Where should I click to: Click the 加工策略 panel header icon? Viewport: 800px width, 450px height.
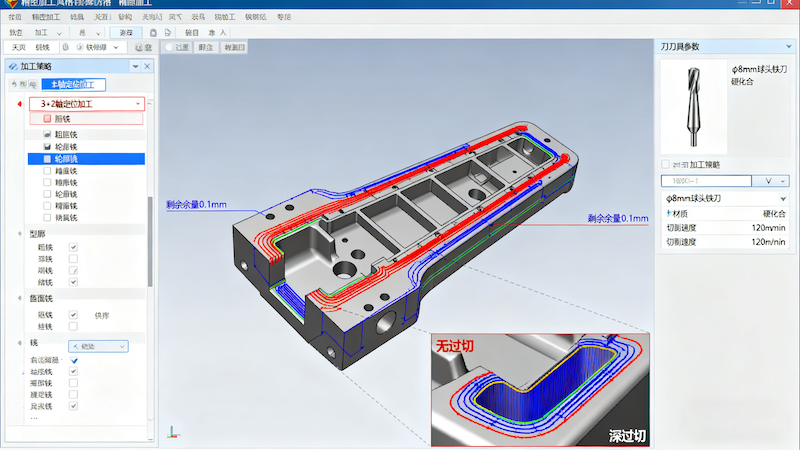coord(12,66)
